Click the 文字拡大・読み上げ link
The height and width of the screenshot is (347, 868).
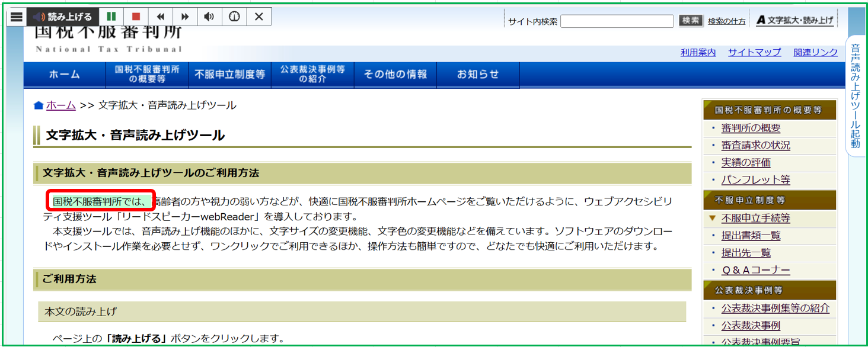point(795,20)
